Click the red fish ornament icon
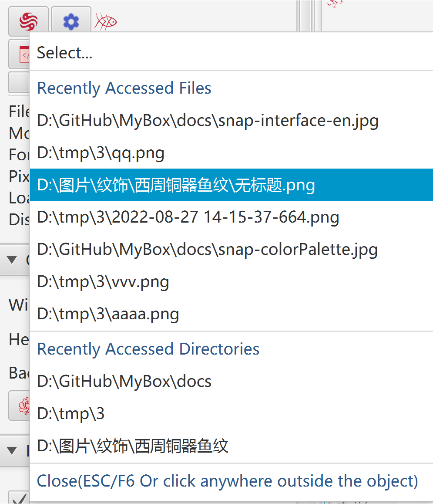433x504 pixels. pyautogui.click(x=105, y=22)
